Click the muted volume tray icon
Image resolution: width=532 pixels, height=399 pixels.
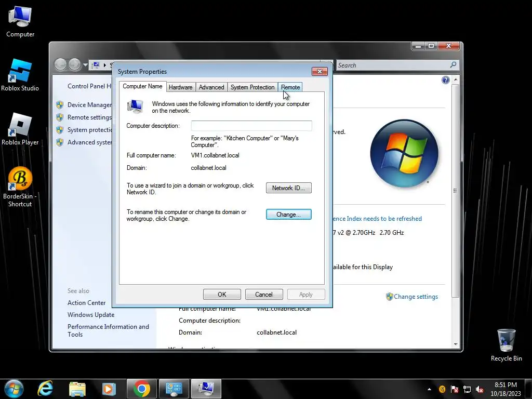480,389
